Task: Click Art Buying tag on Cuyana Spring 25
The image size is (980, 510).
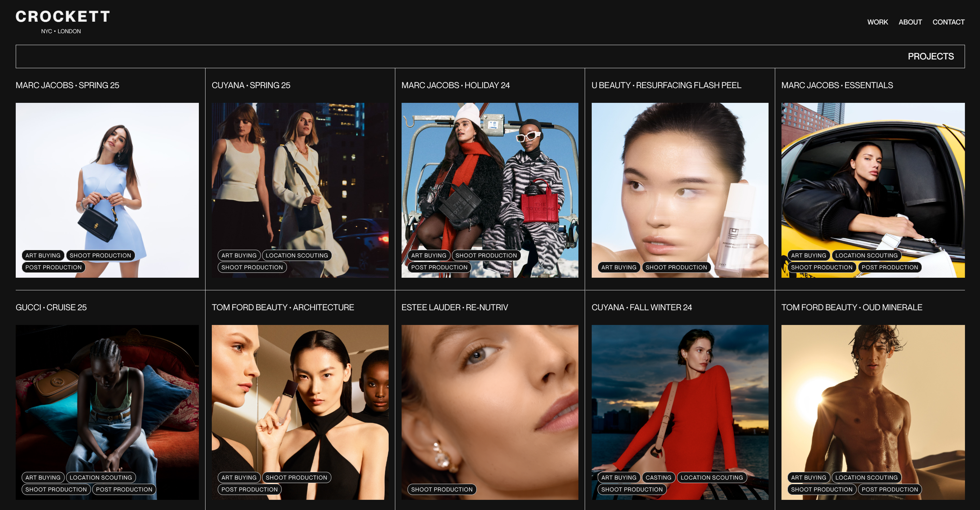Action: pos(239,256)
